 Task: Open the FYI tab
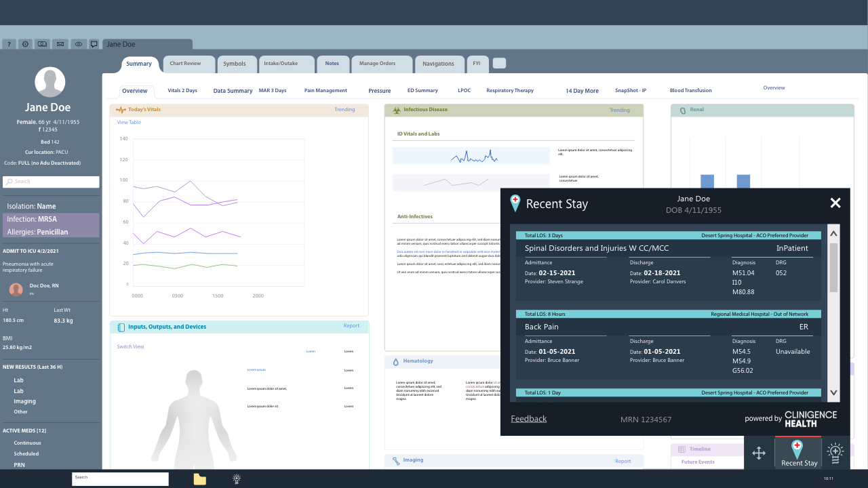(x=477, y=64)
